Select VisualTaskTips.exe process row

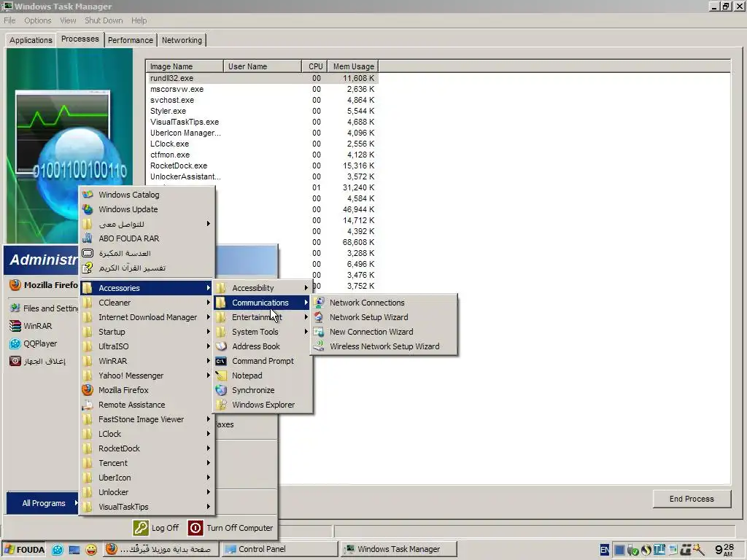click(x=263, y=122)
